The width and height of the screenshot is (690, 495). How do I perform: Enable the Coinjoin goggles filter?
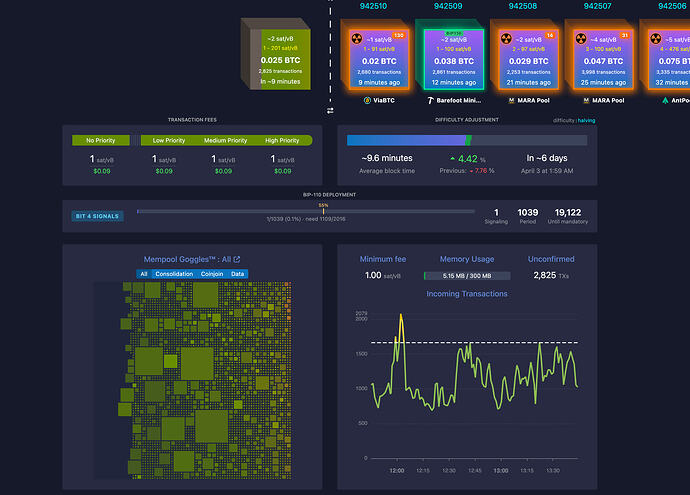[x=214, y=274]
